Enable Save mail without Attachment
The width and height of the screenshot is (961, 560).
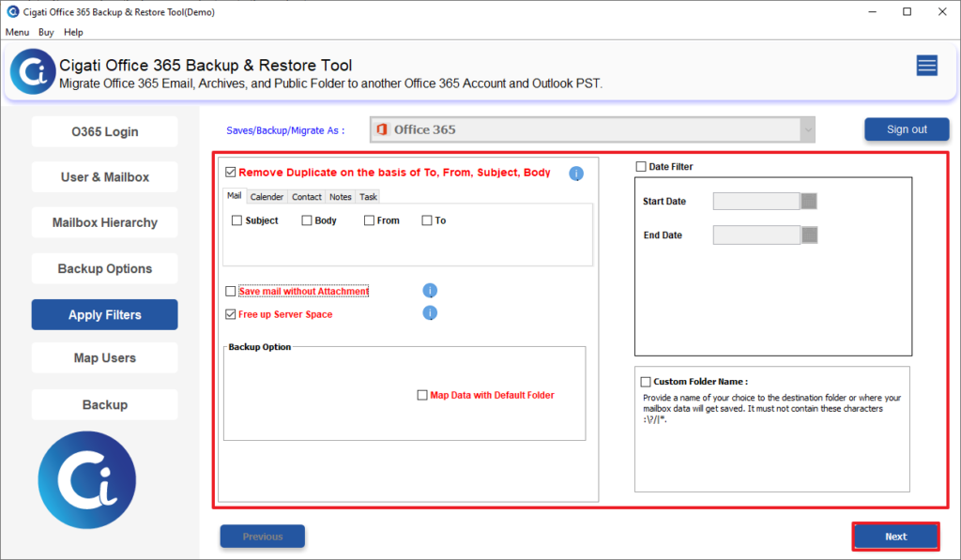231,291
